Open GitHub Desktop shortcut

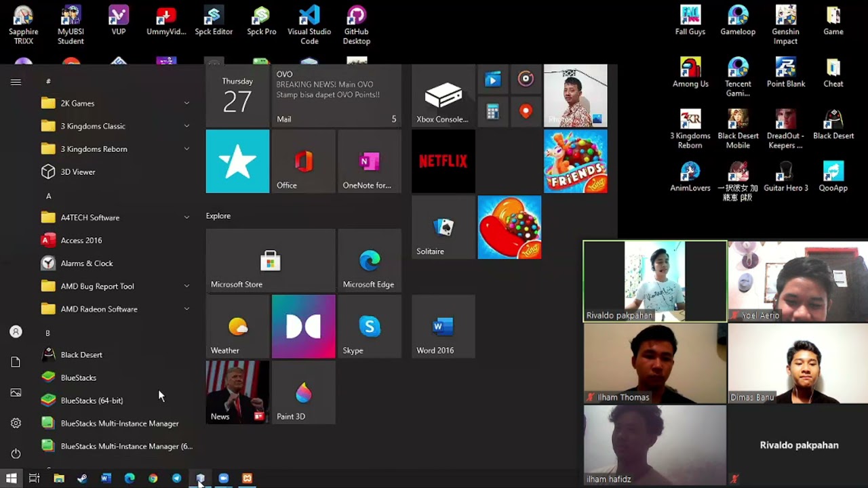(356, 26)
